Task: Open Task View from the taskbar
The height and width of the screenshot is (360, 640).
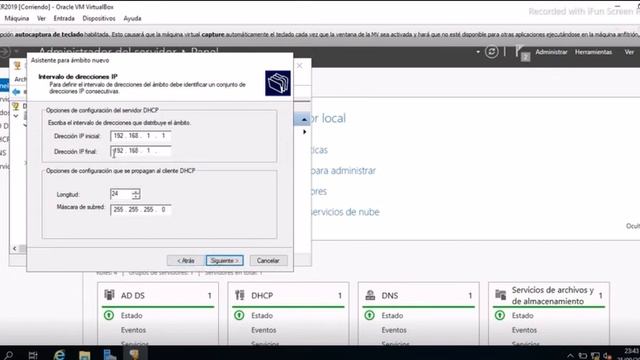Action: [x=33, y=355]
